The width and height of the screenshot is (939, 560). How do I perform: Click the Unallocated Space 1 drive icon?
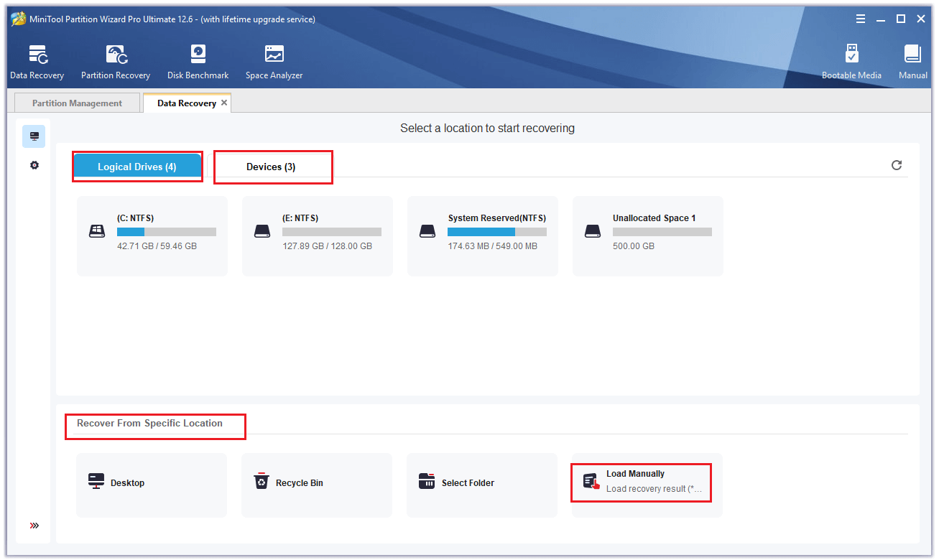(593, 231)
